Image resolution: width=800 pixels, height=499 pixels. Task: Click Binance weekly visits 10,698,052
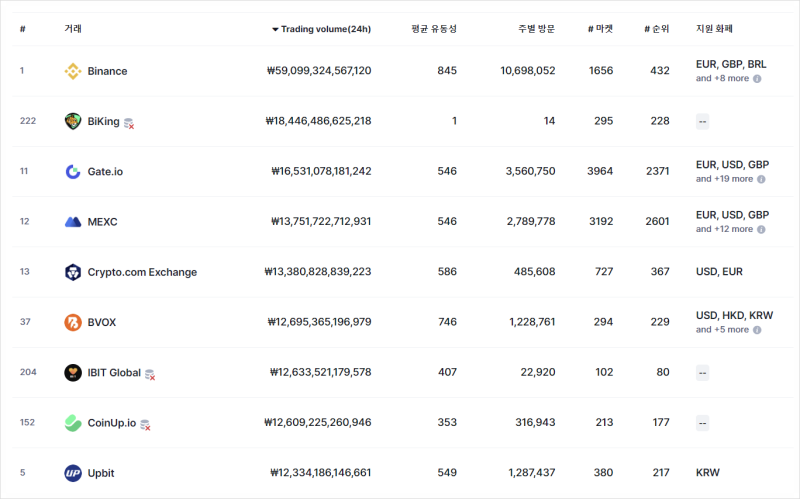(528, 70)
